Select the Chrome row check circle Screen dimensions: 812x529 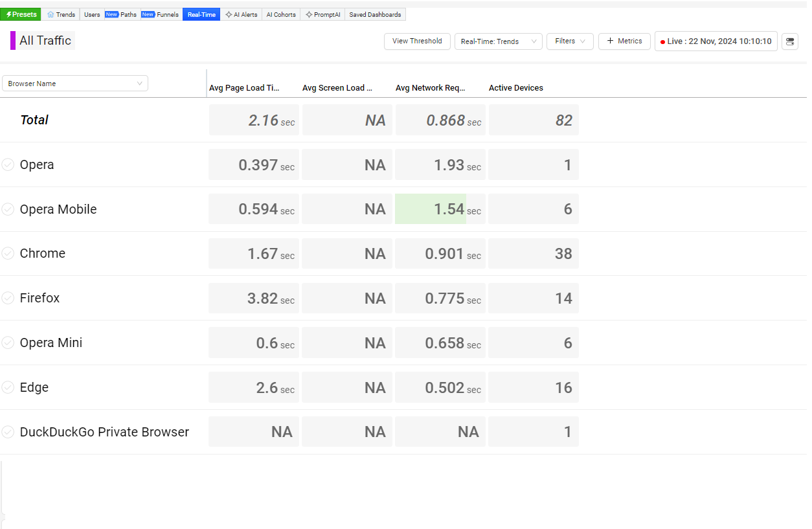coord(8,254)
